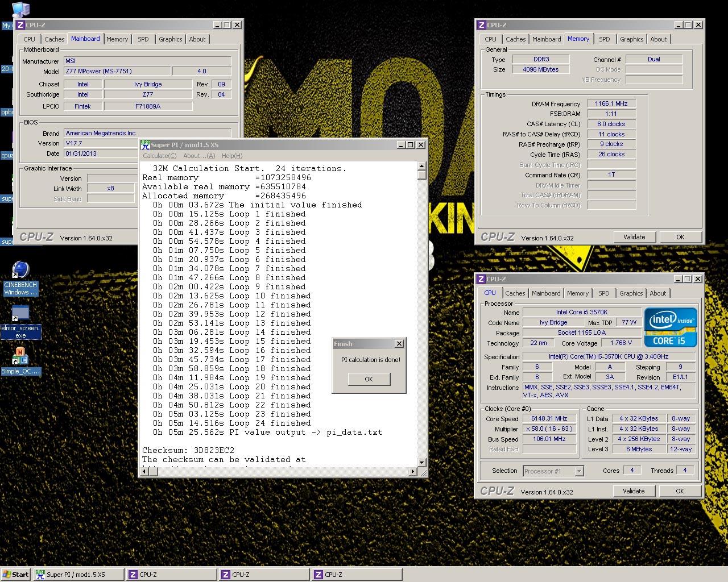Click Checksum 3D823EC2 line
This screenshot has width=728, height=582.
(188, 450)
